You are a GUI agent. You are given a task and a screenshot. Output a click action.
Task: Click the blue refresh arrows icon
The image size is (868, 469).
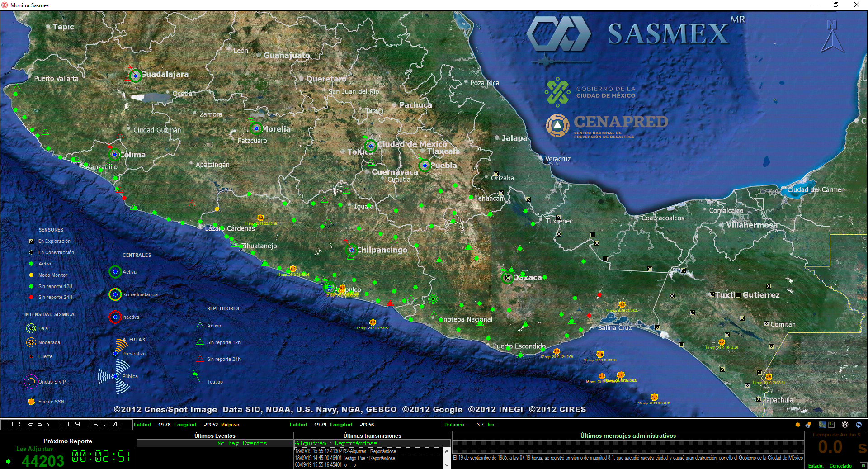[x=859, y=425]
